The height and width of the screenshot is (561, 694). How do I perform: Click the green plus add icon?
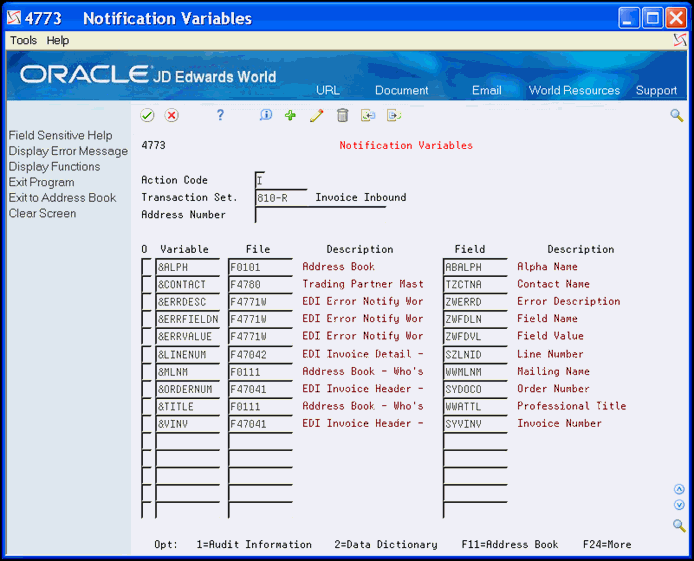290,115
